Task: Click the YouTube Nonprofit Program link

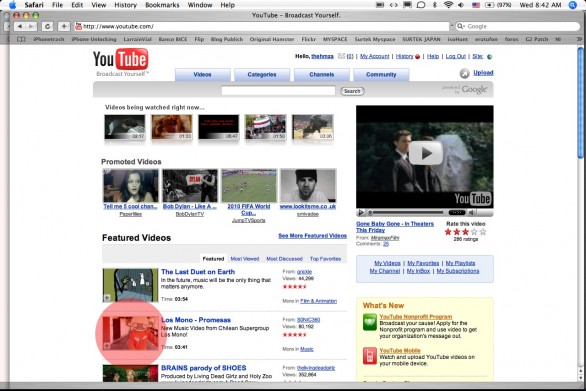Action: pos(416,317)
